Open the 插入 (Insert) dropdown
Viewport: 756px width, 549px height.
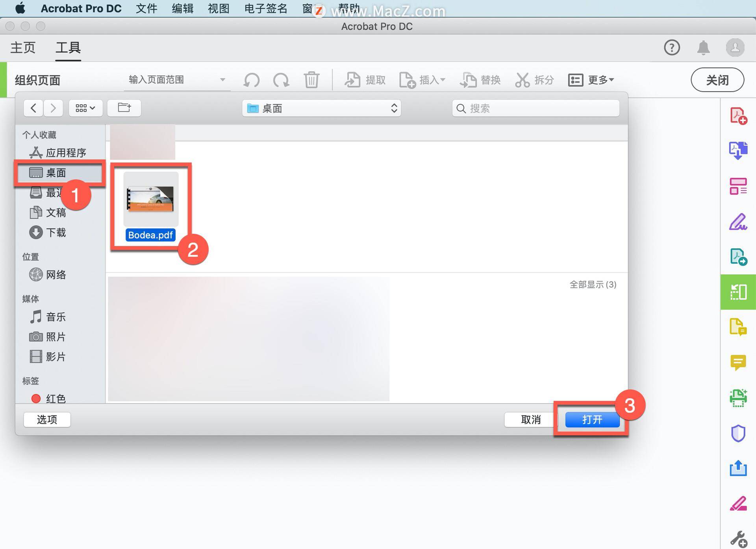tap(423, 80)
